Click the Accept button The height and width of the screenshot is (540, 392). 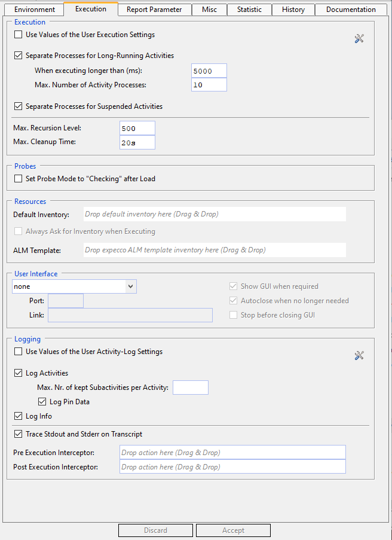[x=233, y=530]
